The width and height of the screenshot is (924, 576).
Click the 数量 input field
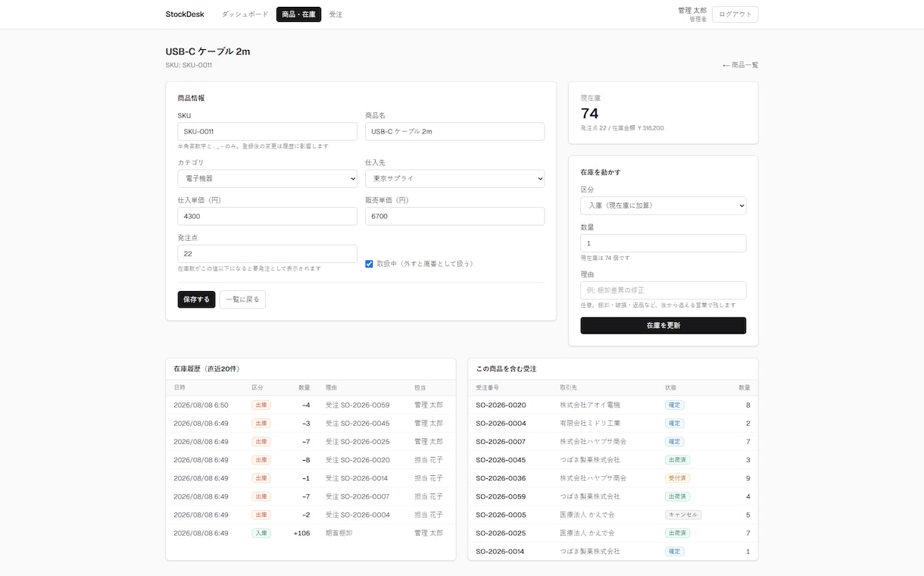(x=663, y=243)
